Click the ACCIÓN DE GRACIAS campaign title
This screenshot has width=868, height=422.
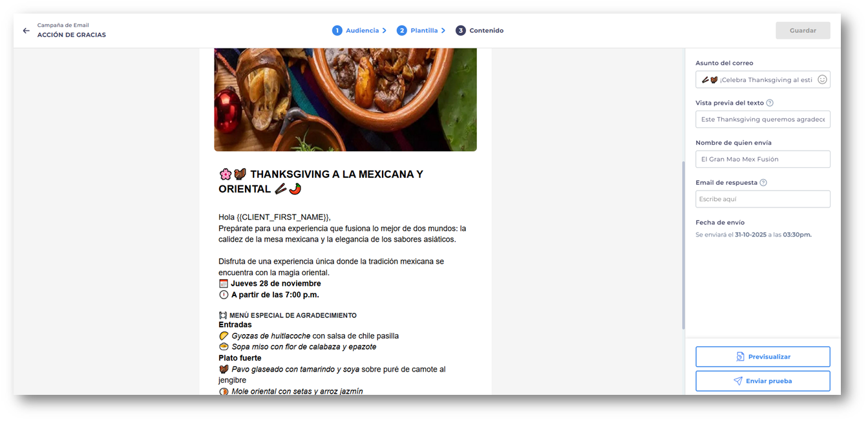coord(71,35)
